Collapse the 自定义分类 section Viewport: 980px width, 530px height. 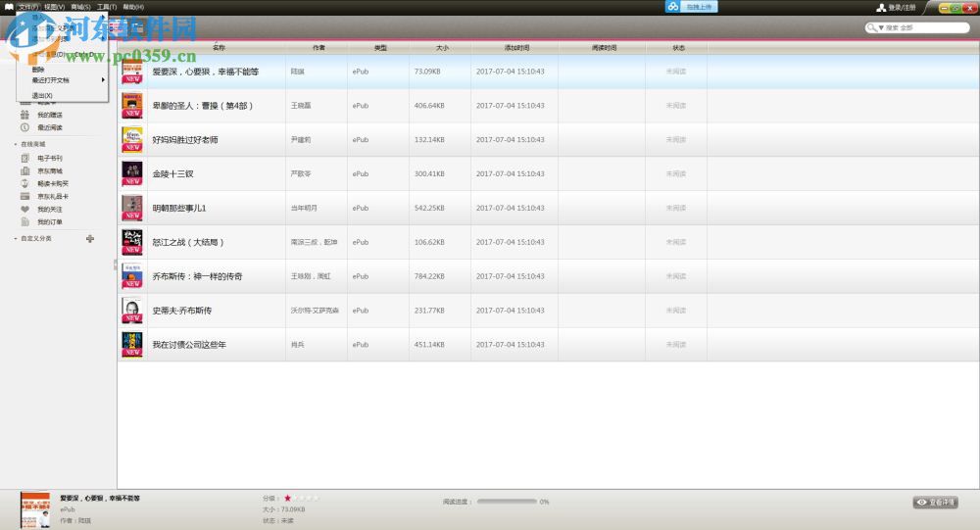click(x=16, y=239)
